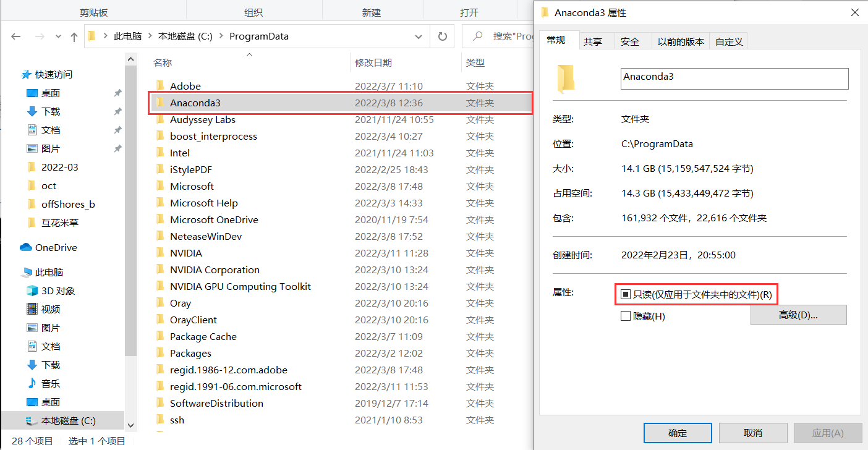
Task: Cancel the properties dialog with 取消
Action: coord(753,433)
